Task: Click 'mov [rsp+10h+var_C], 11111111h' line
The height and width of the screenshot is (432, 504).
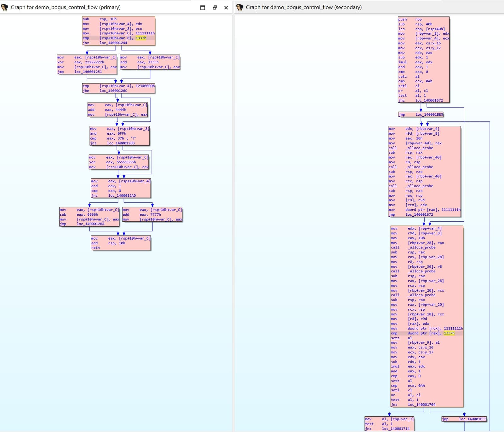Action: tap(118, 33)
